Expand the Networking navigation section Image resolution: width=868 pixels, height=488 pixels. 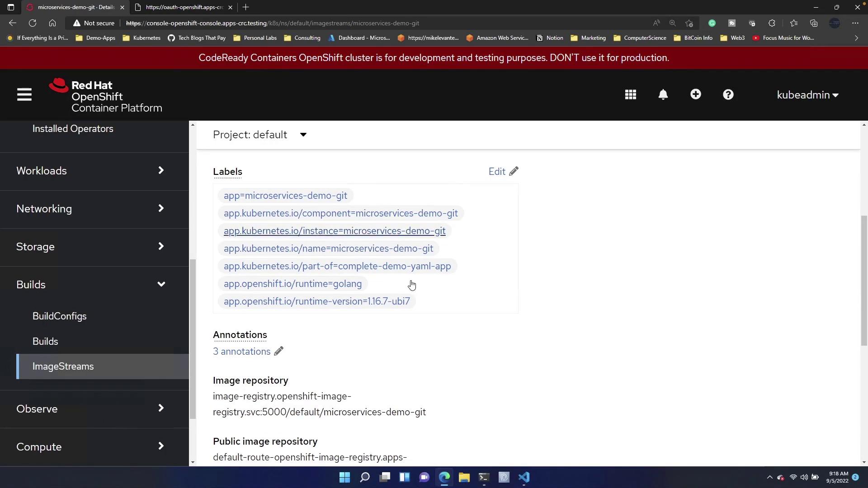90,209
